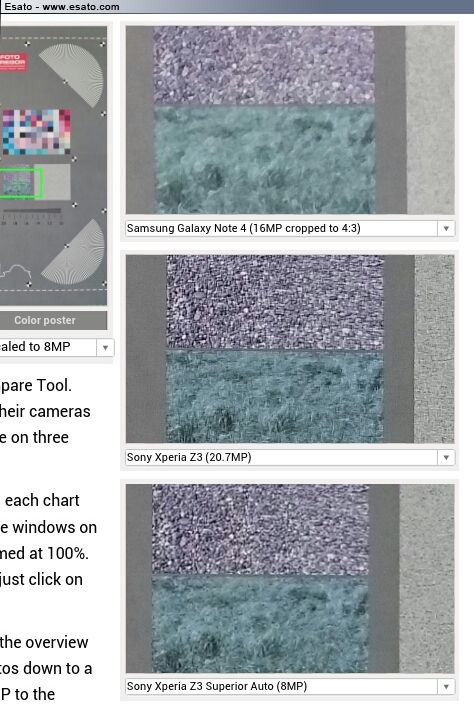Click the Sony Xperia Z3 20.7MP crop image
The height and width of the screenshot is (709, 474).
pyautogui.click(x=290, y=349)
